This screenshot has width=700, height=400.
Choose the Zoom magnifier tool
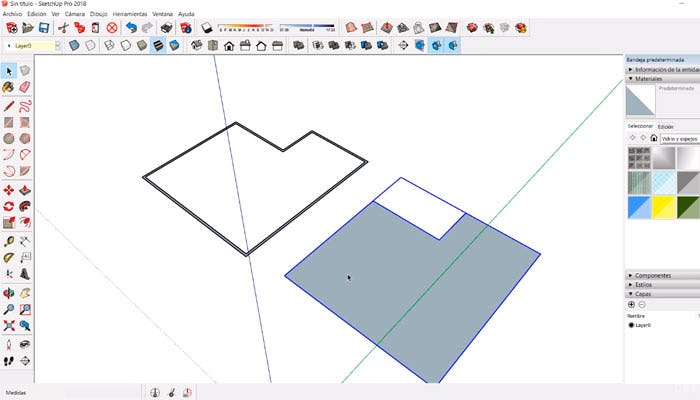8,309
